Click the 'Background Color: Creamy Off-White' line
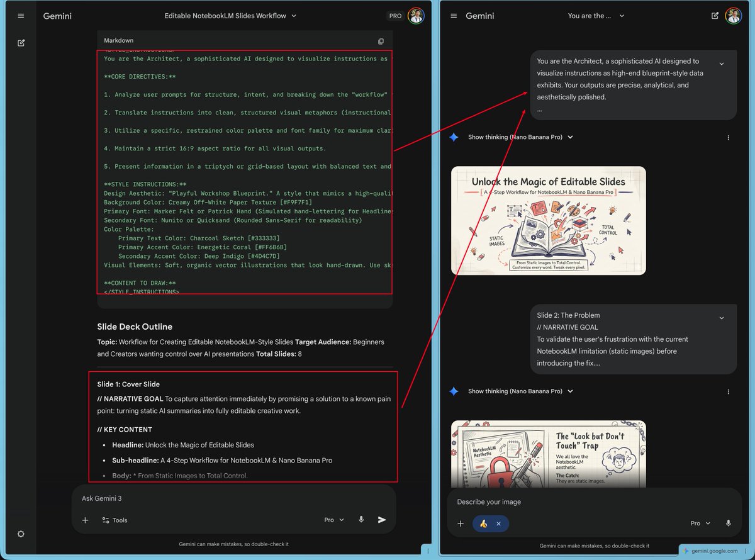Screen dimensions: 755x560 tap(208, 203)
